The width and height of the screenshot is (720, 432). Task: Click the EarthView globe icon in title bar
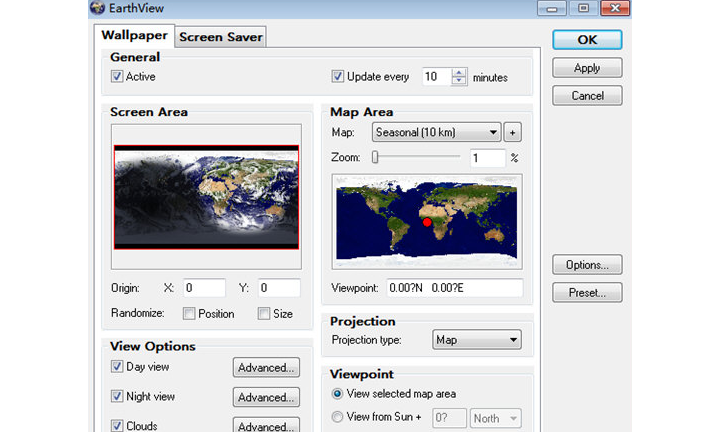pyautogui.click(x=97, y=8)
